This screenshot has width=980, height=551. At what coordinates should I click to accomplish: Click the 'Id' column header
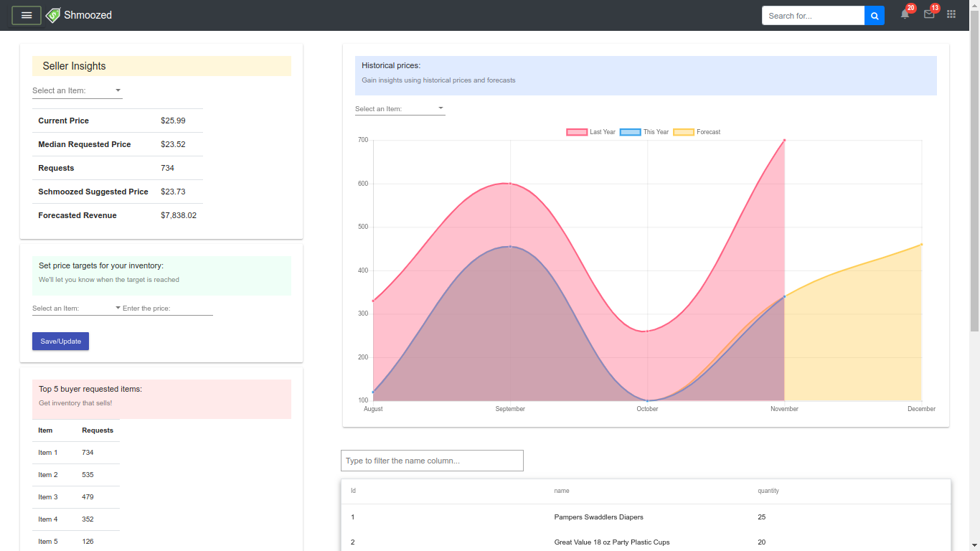point(353,491)
